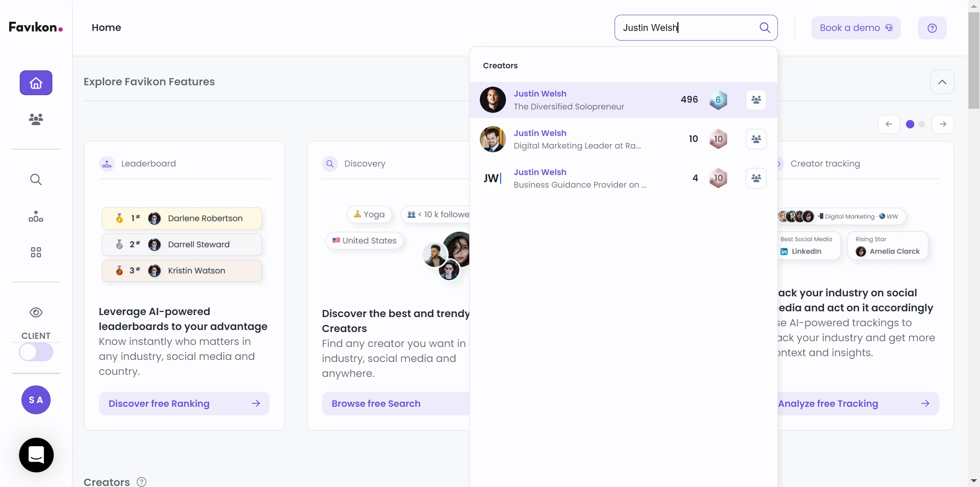980x487 pixels.
Task: Open the four-squares dashboard sidebar icon
Action: (36, 252)
